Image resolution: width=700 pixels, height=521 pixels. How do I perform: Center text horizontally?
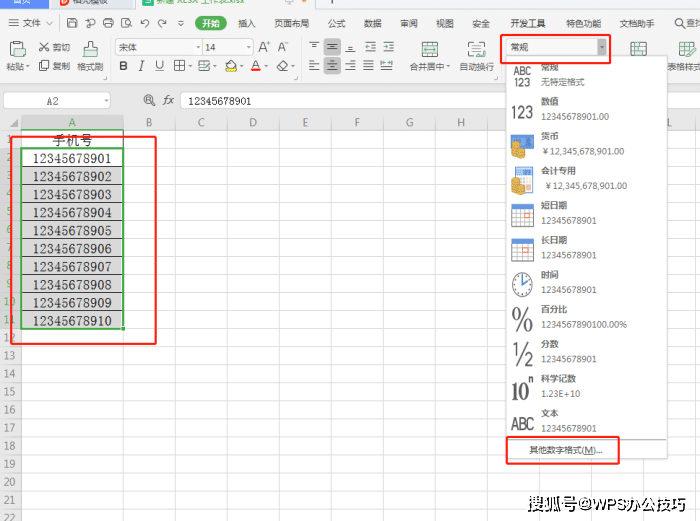tap(332, 66)
